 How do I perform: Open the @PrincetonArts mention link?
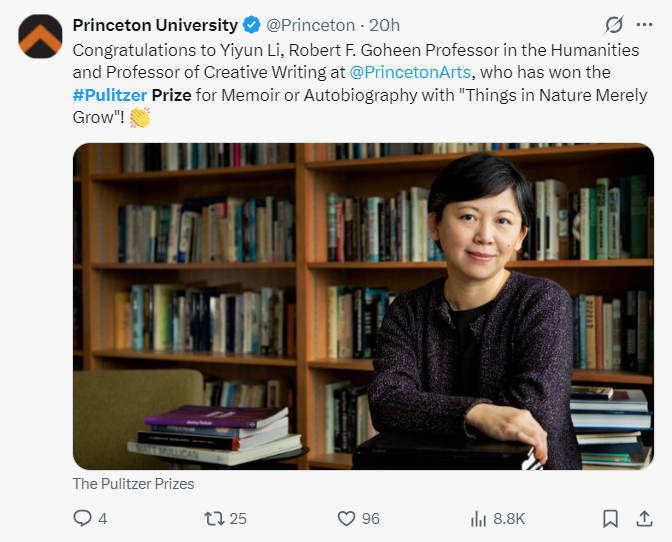click(x=410, y=72)
